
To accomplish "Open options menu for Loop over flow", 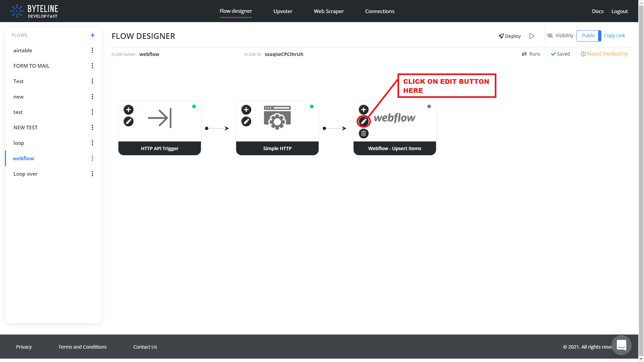I will [x=92, y=174].
